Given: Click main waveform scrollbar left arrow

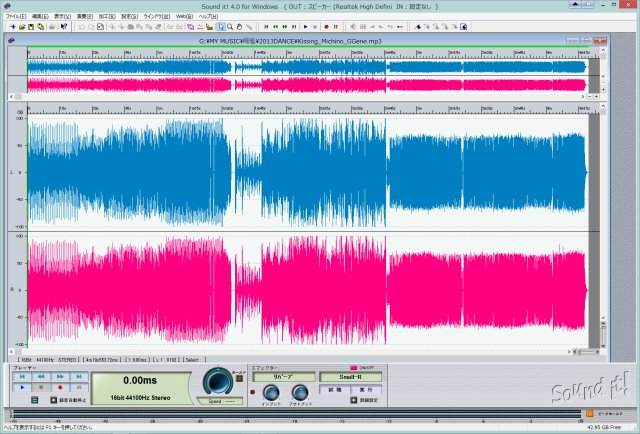Looking at the screenshot, I should pyautogui.click(x=11, y=352).
